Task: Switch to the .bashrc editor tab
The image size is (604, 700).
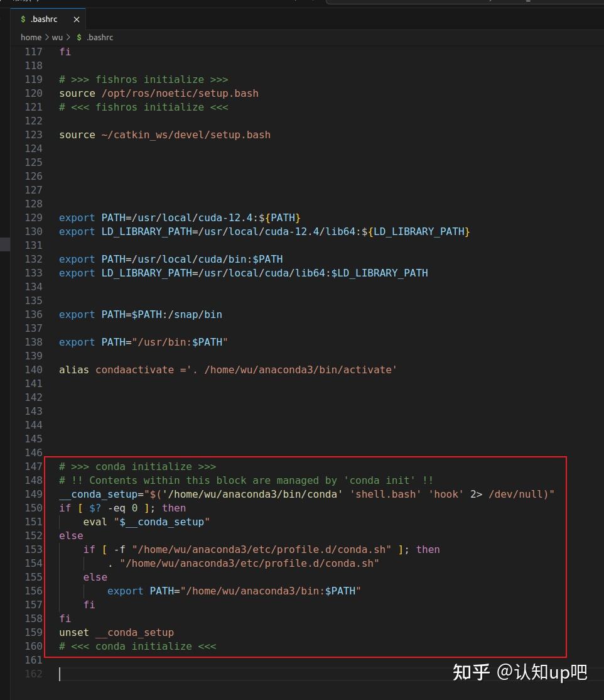Action: pos(43,18)
